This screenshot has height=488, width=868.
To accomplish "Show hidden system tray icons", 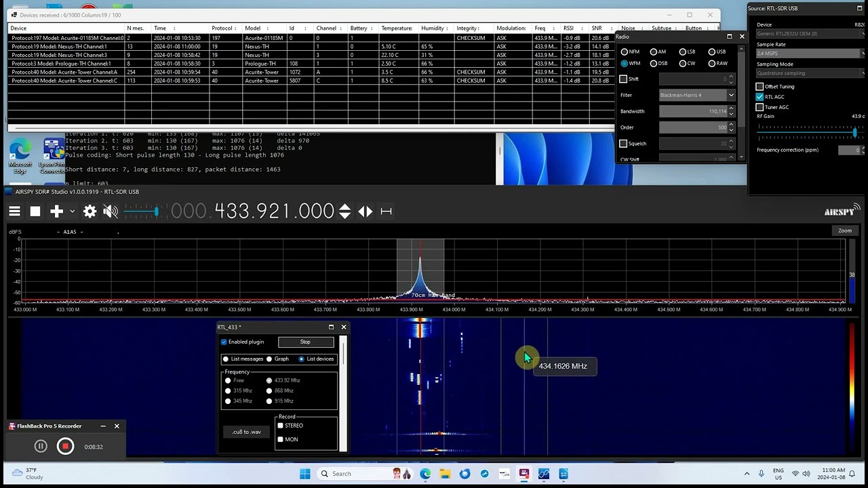I will 747,474.
